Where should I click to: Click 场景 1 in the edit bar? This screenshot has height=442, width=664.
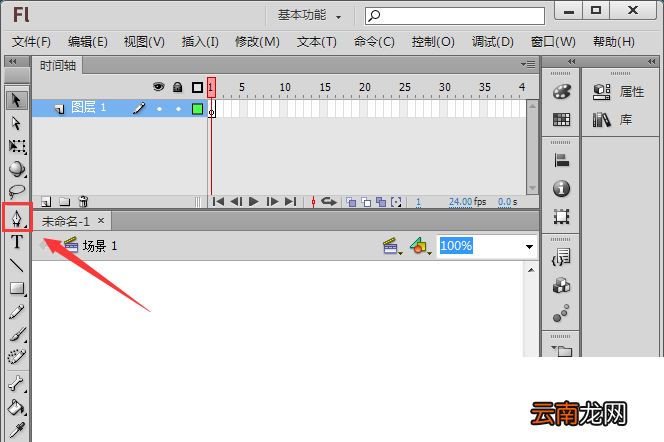click(100, 246)
